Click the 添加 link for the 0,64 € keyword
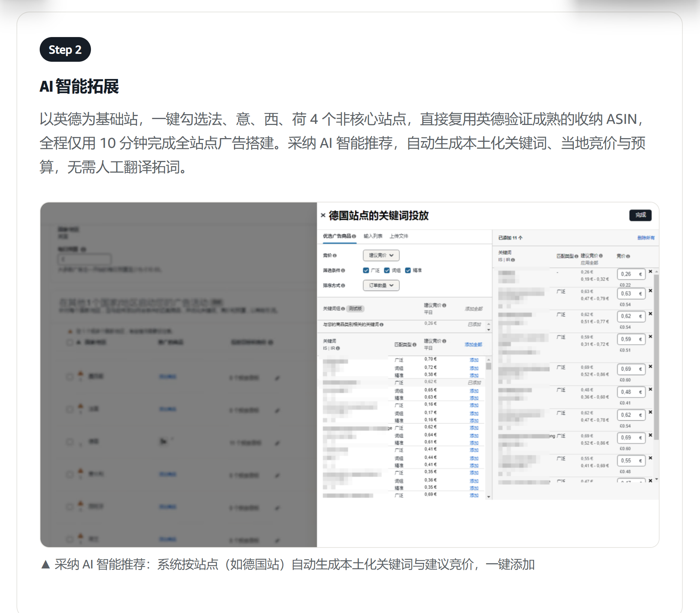The height and width of the screenshot is (613, 700). (474, 436)
